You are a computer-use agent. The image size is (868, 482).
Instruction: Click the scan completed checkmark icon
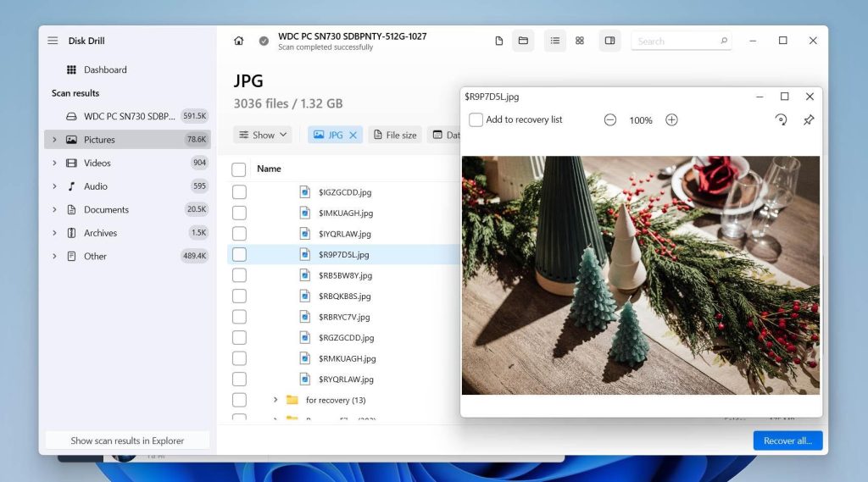click(264, 41)
